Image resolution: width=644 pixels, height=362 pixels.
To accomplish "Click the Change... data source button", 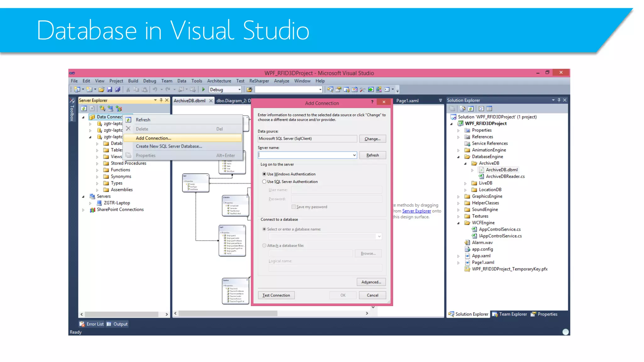I will (x=372, y=139).
